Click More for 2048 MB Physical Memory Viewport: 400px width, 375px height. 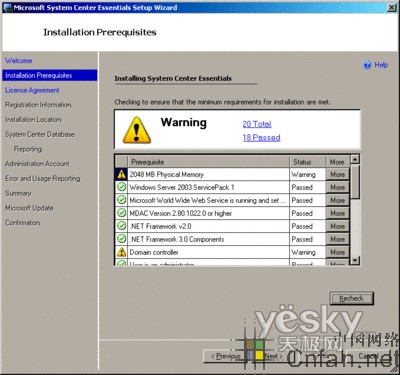(x=337, y=174)
